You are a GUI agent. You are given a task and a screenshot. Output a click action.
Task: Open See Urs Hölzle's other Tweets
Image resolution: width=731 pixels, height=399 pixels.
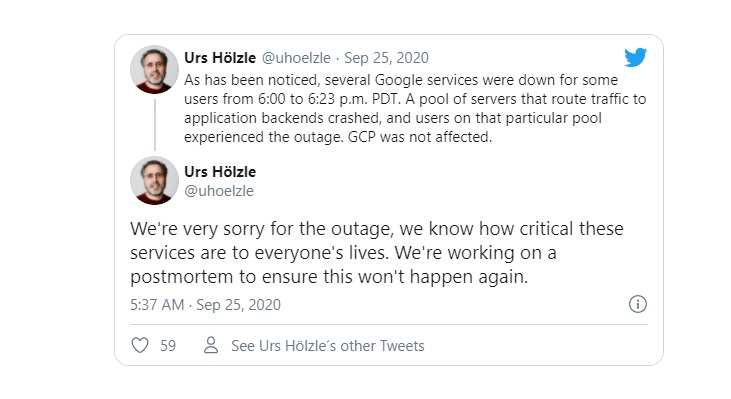[x=328, y=346]
